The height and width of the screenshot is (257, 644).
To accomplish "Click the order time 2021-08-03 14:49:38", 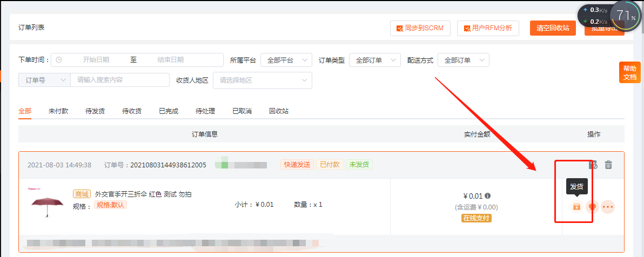I will coord(59,165).
